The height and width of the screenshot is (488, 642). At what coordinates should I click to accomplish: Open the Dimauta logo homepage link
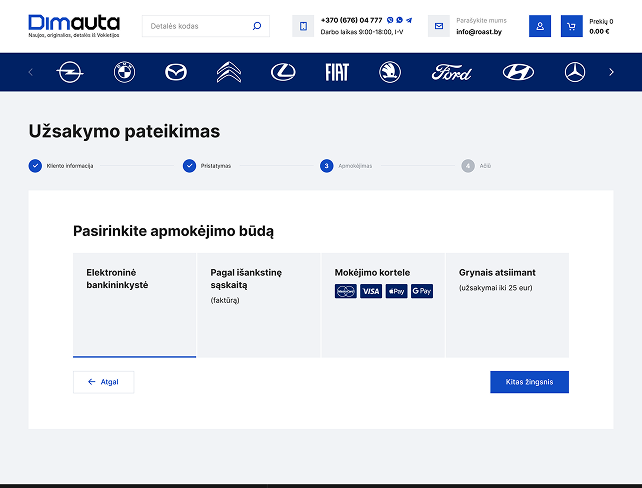click(x=74, y=26)
